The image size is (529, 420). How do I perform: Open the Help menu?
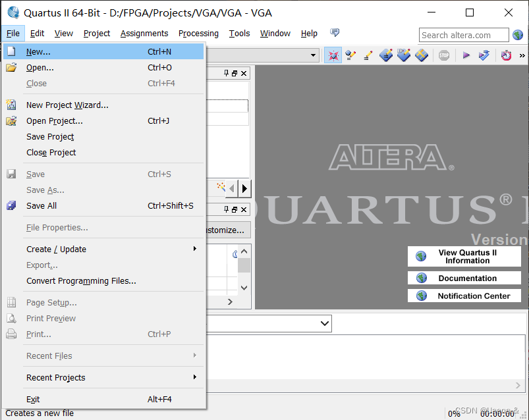coord(309,34)
